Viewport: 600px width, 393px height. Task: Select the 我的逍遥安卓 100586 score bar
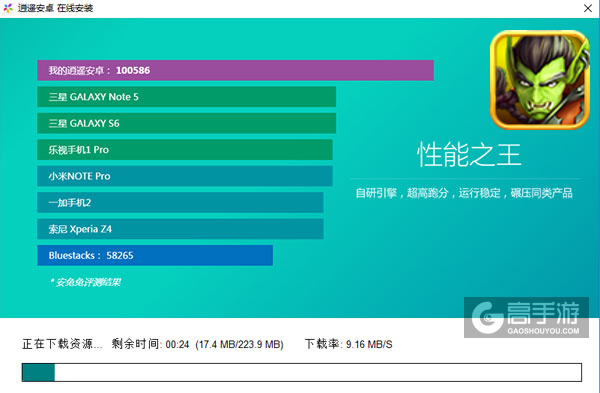pyautogui.click(x=235, y=70)
